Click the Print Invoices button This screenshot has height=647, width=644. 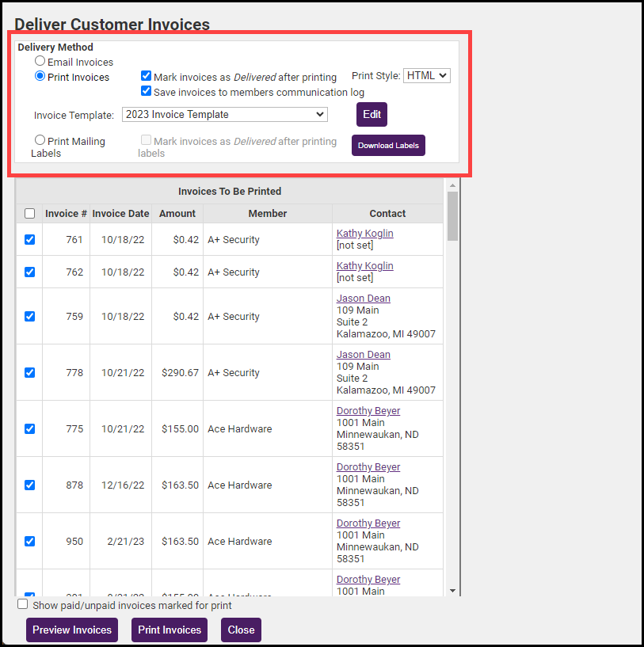[170, 630]
